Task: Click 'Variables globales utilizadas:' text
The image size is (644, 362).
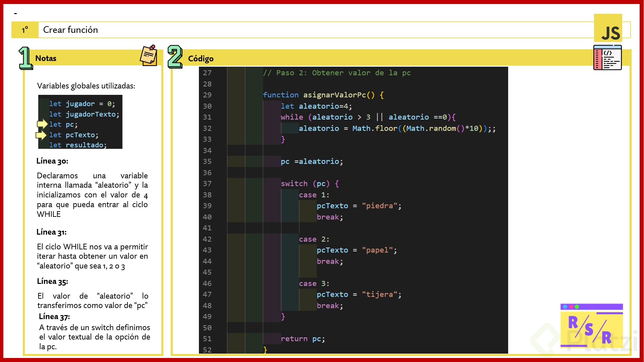Action: [86, 86]
